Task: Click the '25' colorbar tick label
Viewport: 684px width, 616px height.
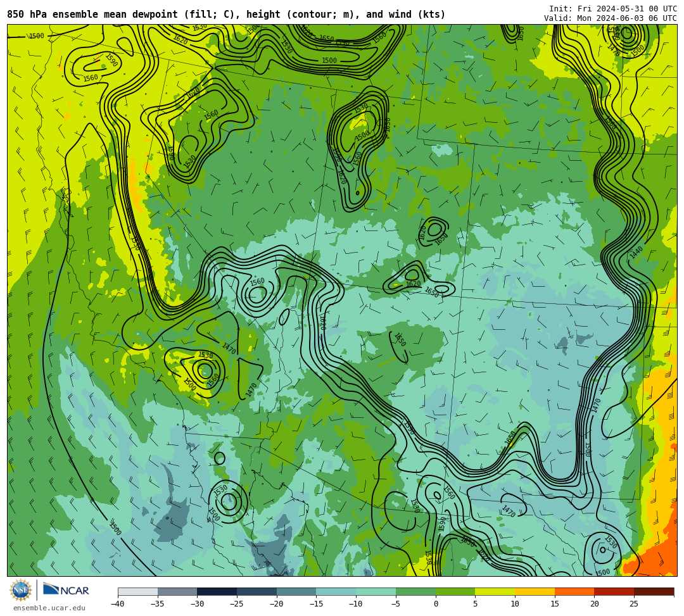Action: click(634, 604)
